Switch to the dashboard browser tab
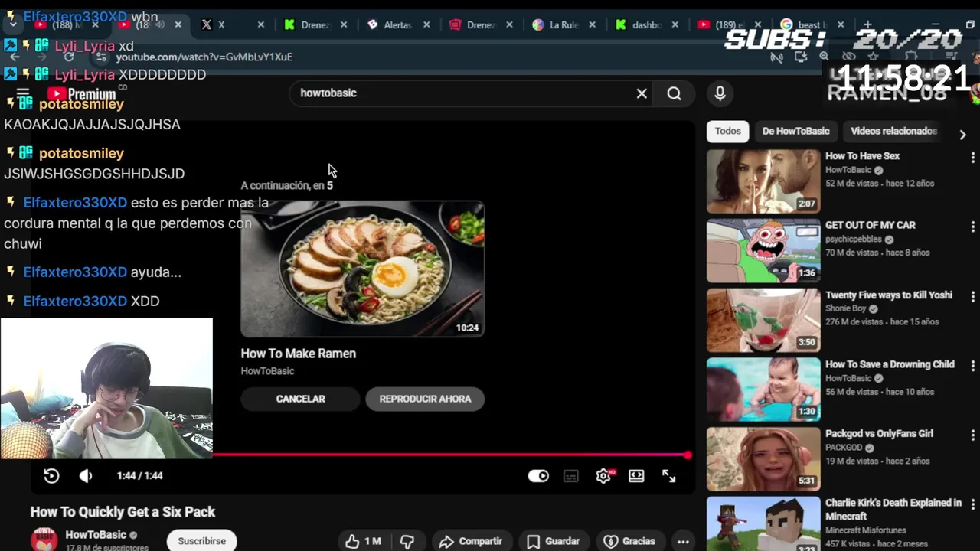 pyautogui.click(x=645, y=24)
